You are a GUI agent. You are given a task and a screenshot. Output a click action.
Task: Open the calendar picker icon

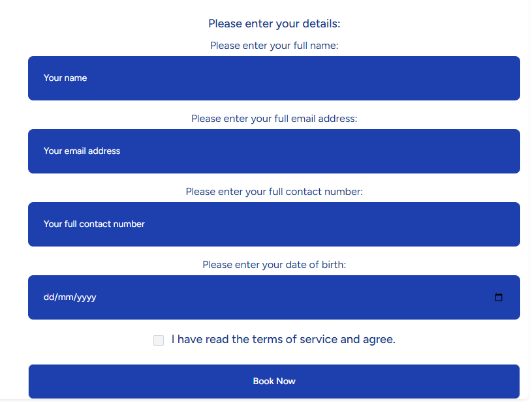[498, 297]
